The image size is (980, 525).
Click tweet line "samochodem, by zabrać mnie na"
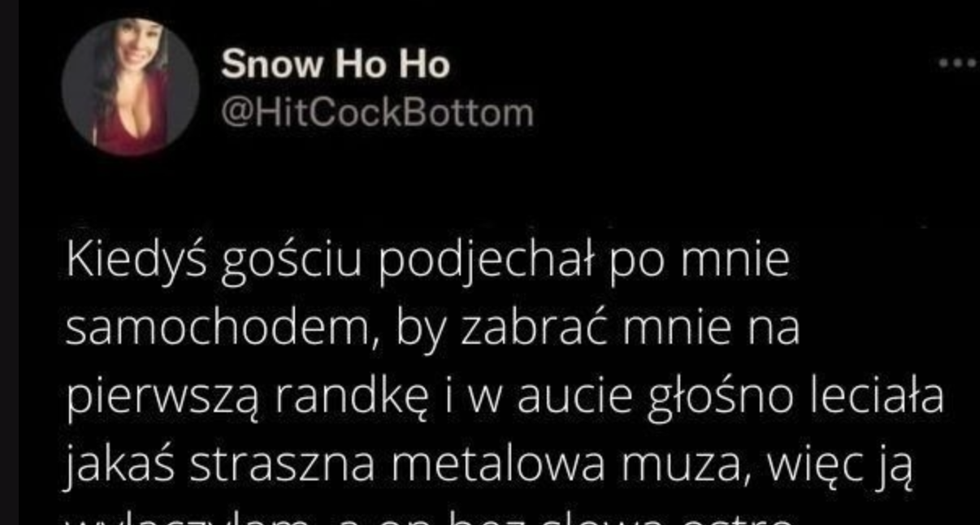click(433, 329)
